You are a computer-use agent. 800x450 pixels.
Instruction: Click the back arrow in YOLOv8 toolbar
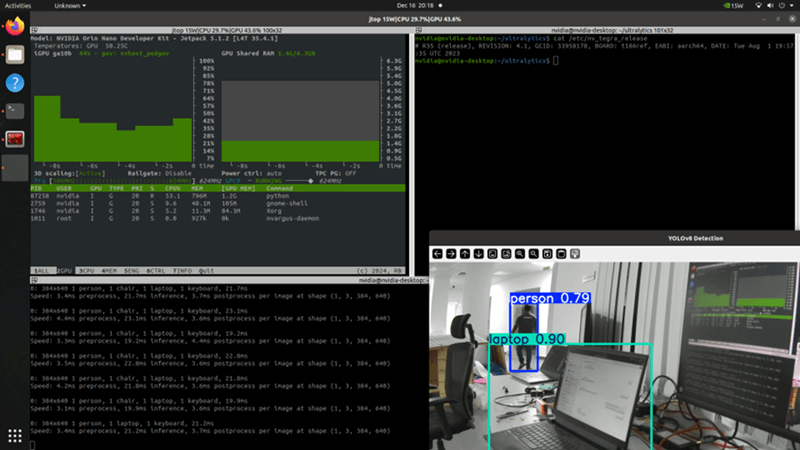pyautogui.click(x=438, y=254)
